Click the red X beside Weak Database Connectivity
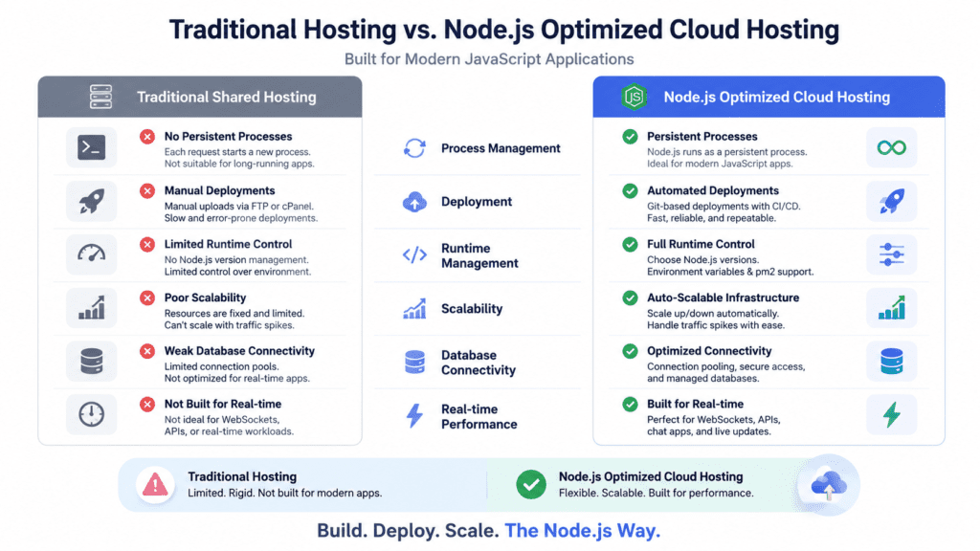 click(x=147, y=351)
